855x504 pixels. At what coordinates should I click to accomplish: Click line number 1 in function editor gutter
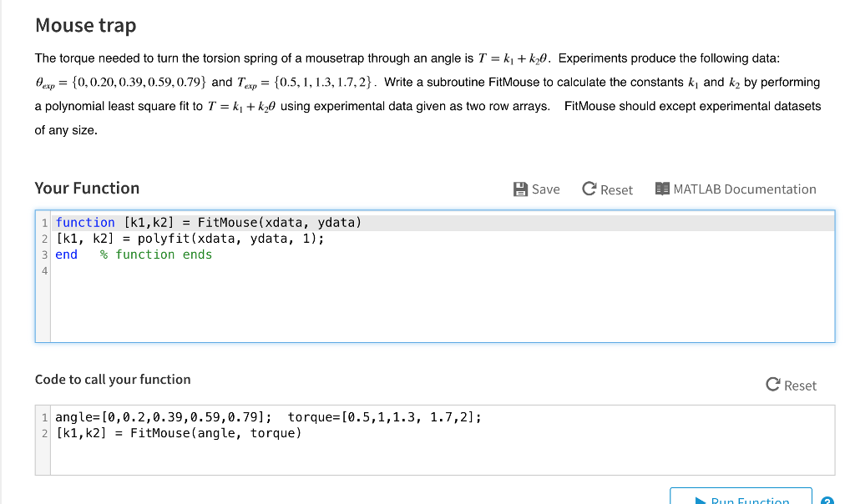44,223
